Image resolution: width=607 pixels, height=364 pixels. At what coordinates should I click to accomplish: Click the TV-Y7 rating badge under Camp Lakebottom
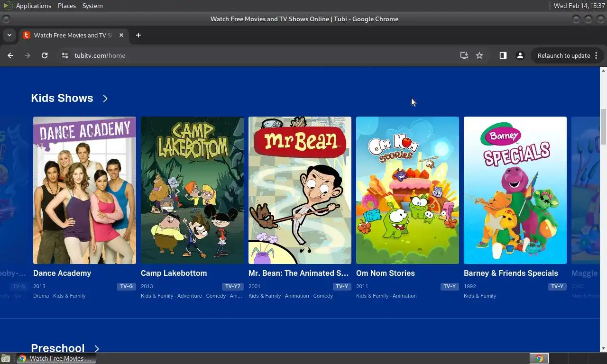click(x=233, y=286)
